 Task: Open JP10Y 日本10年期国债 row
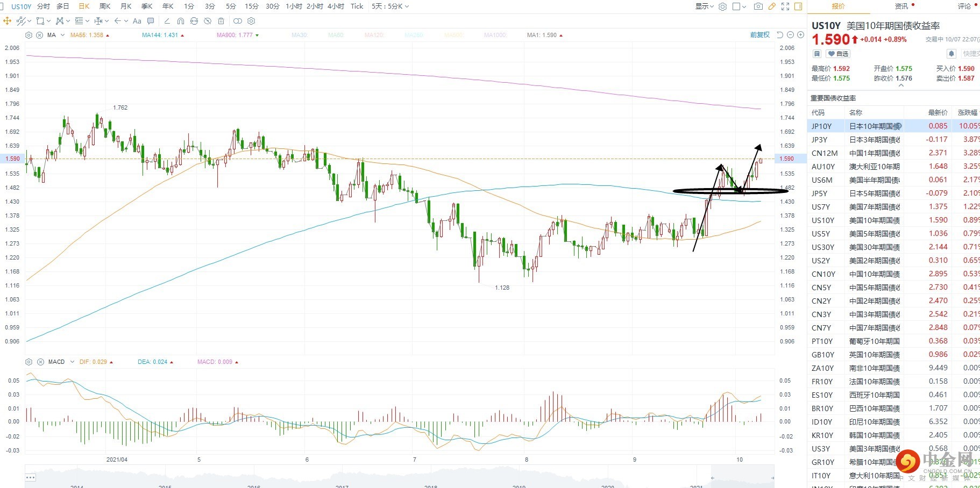[x=893, y=126]
